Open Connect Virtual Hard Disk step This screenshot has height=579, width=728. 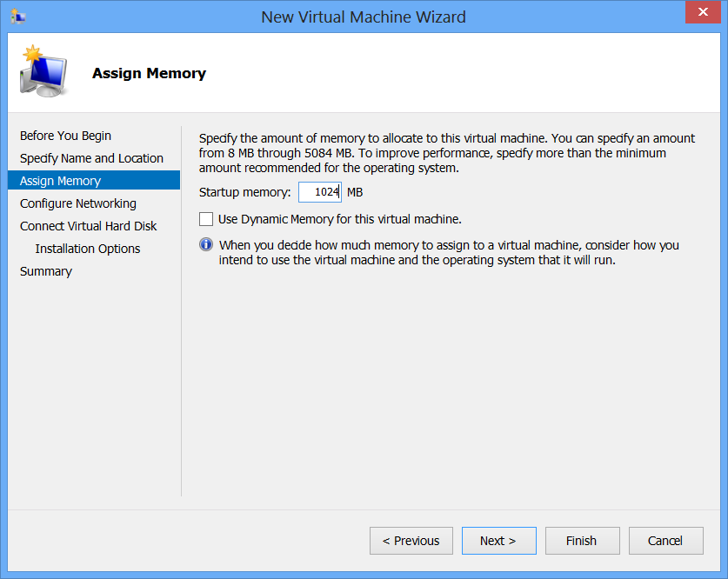point(88,226)
